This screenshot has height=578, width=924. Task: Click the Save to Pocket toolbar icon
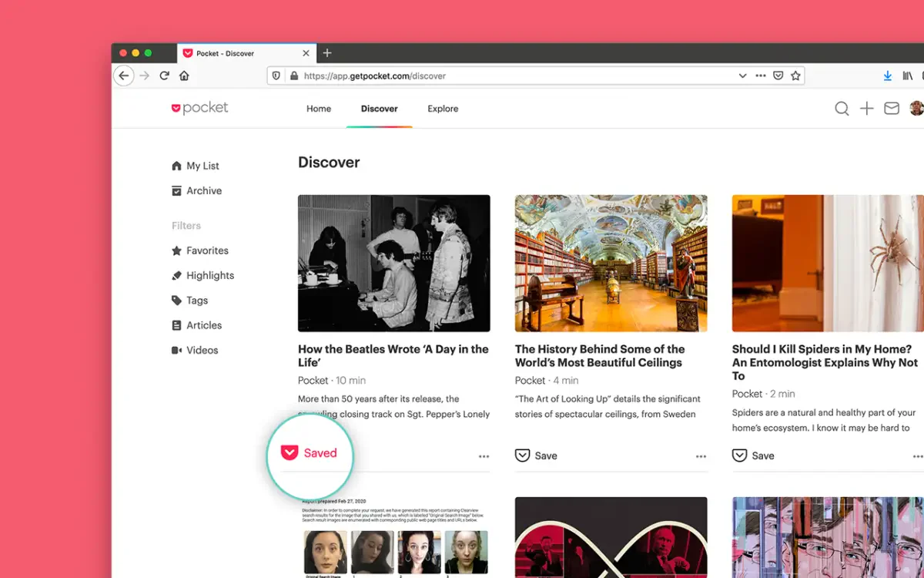tap(778, 76)
